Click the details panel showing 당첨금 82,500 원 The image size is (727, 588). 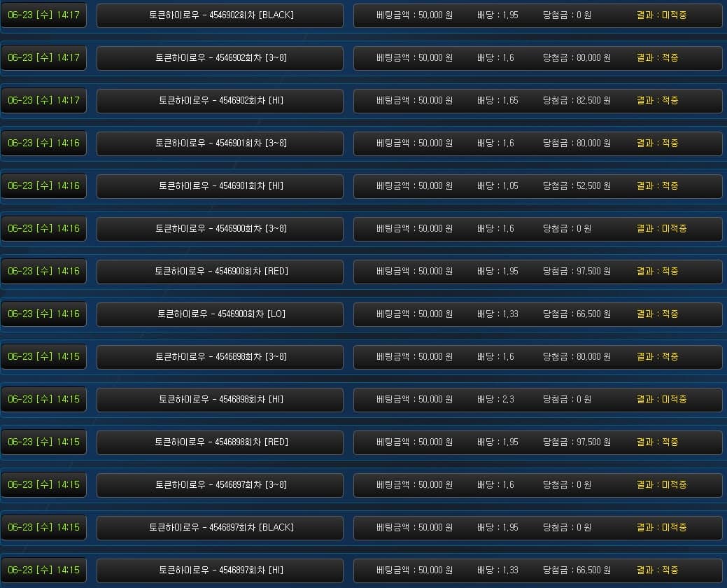click(537, 101)
